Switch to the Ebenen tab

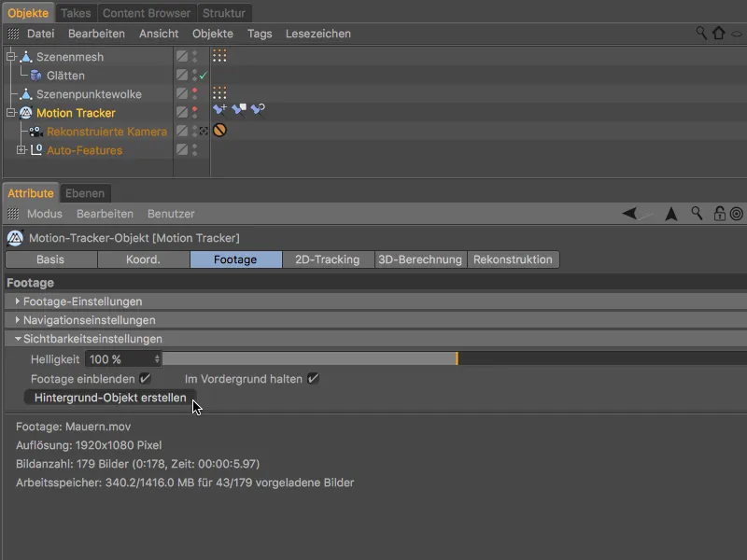pos(85,193)
